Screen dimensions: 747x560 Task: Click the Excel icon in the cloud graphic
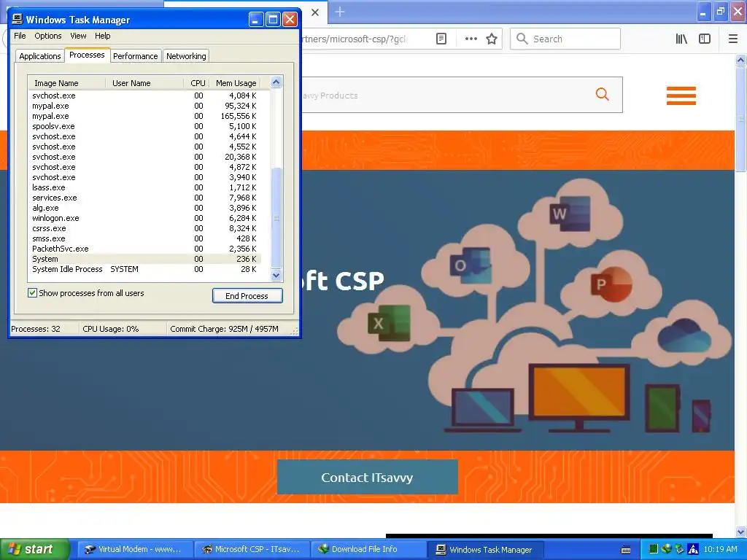click(x=389, y=323)
